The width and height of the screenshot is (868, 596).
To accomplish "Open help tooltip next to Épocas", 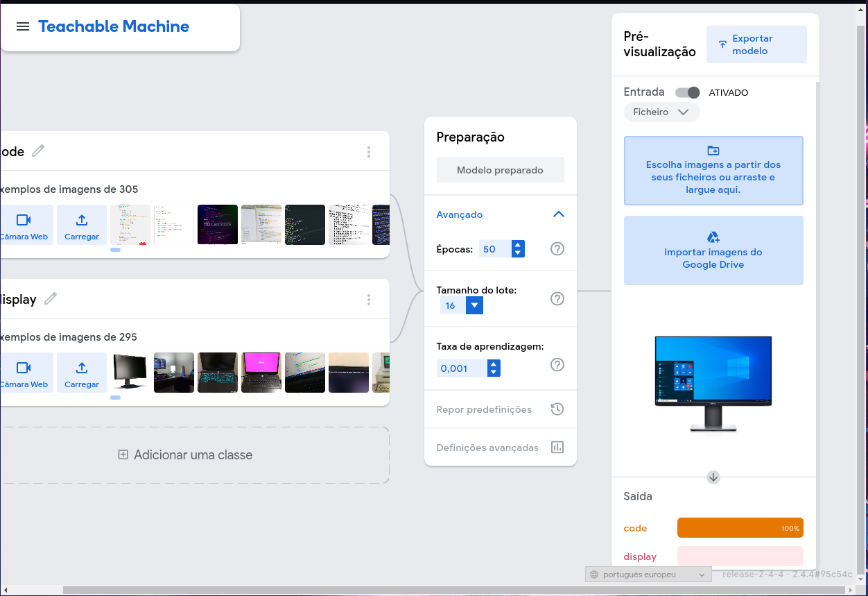I will tap(557, 248).
